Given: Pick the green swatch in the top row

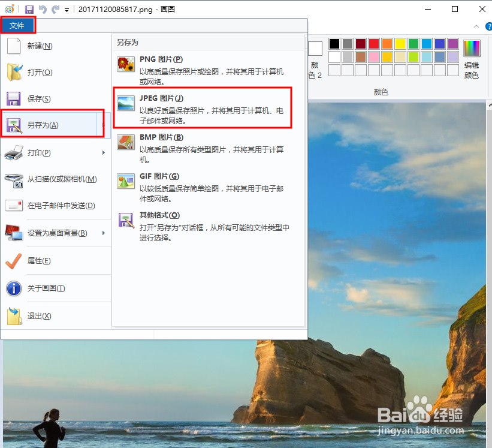Looking at the screenshot, I should [413, 44].
